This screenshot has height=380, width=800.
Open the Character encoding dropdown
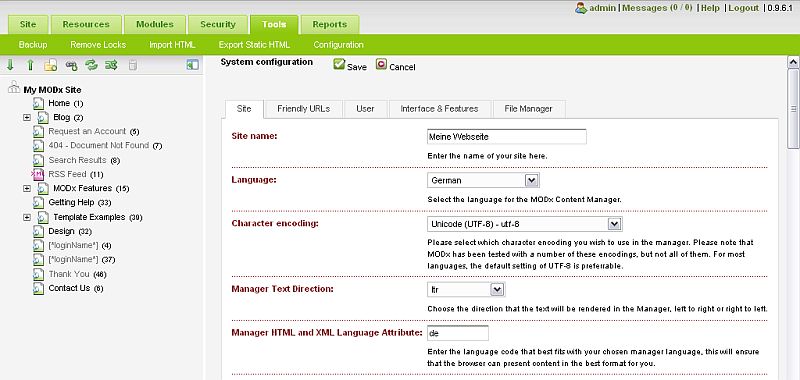(524, 224)
